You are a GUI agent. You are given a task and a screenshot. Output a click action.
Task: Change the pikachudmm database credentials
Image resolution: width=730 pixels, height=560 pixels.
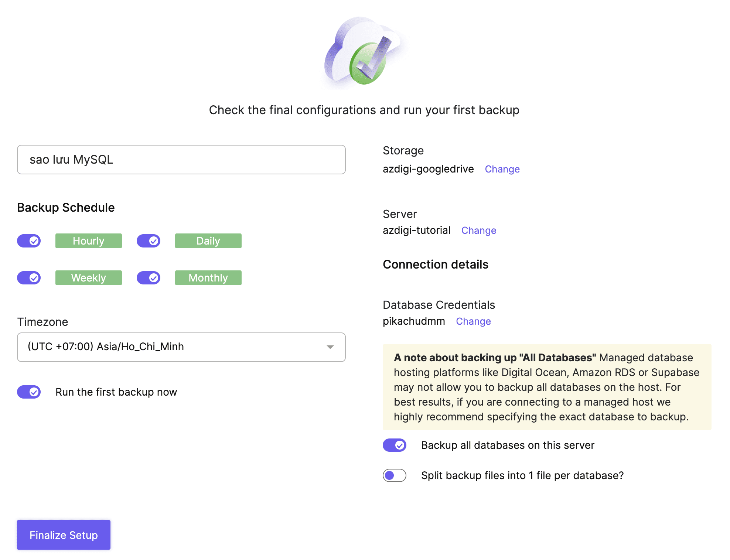point(473,321)
